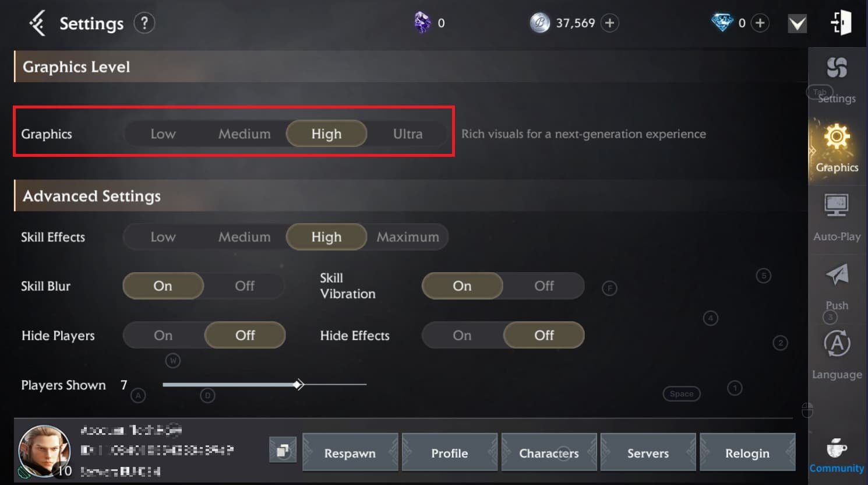Open Push notification settings
The width and height of the screenshot is (868, 485).
pos(837,286)
